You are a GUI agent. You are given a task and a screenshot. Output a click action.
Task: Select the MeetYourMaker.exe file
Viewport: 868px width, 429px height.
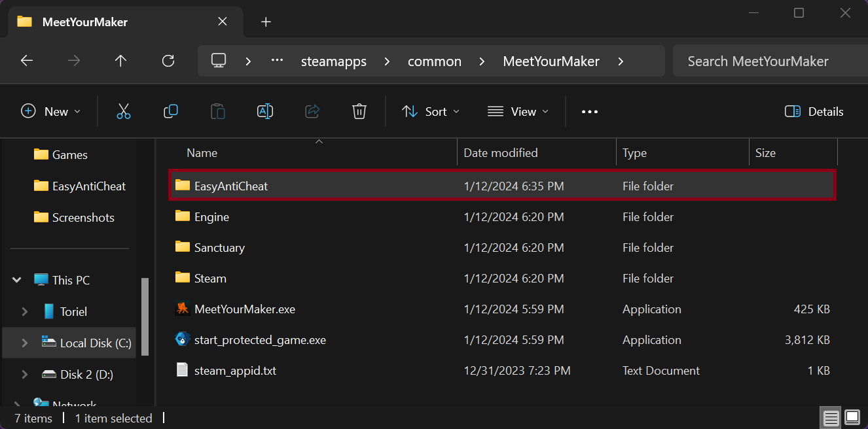(x=244, y=309)
